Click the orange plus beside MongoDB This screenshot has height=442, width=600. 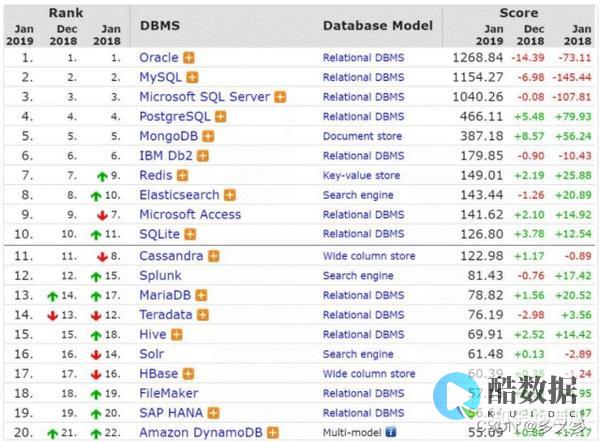pyautogui.click(x=208, y=136)
